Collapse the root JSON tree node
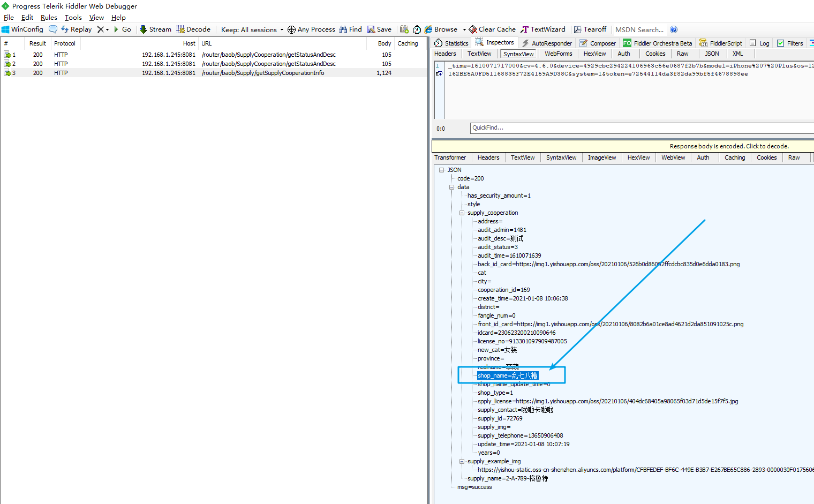This screenshot has width=814, height=504. click(442, 170)
